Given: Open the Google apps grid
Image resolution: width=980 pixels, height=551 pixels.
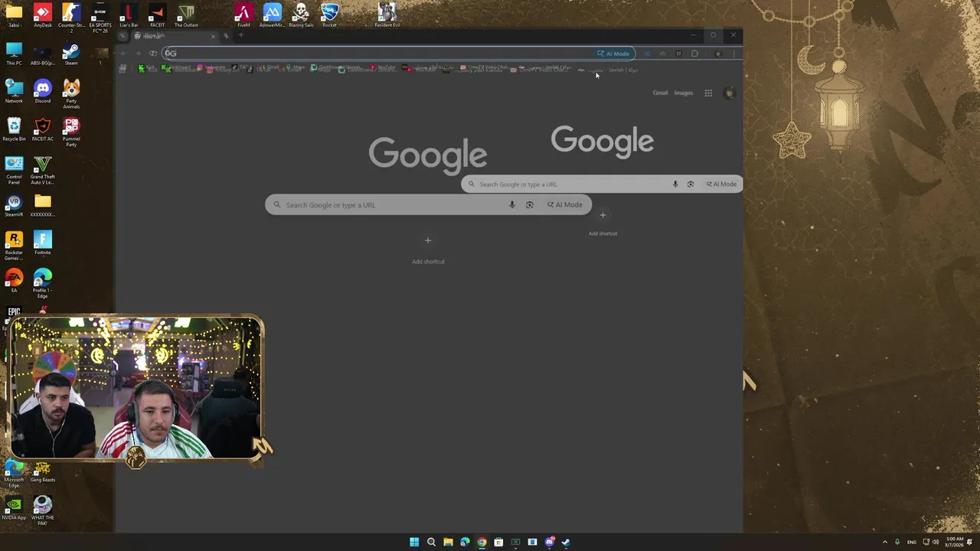Looking at the screenshot, I should coord(708,93).
